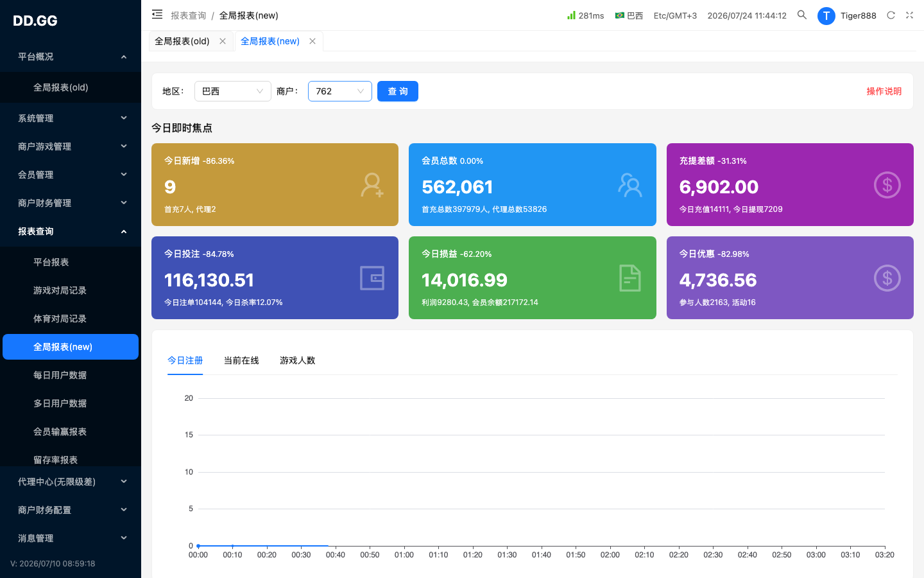Open 全局报表(new) in the sidebar
This screenshot has width=924, height=578.
(x=71, y=347)
